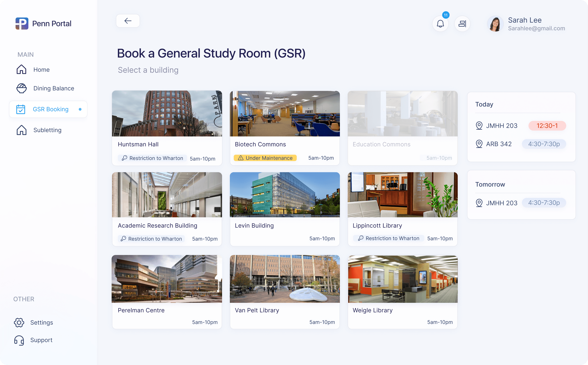Open Support in the sidebar
This screenshot has height=365, width=588.
pos(41,340)
